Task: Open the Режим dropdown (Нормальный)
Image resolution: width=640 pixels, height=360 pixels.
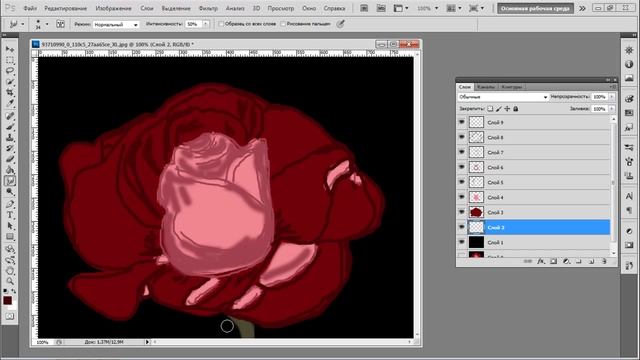Action: point(116,24)
